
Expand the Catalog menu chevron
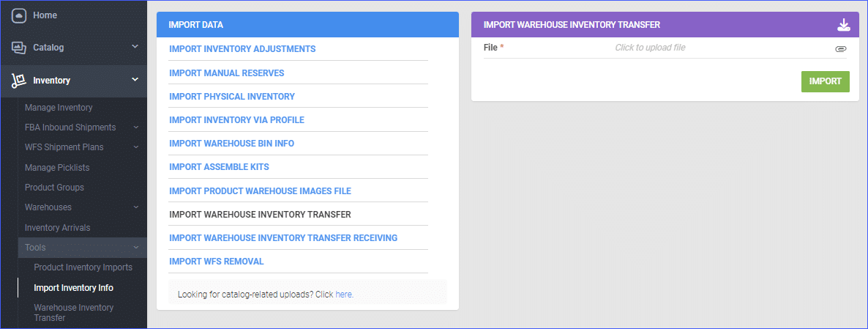135,47
